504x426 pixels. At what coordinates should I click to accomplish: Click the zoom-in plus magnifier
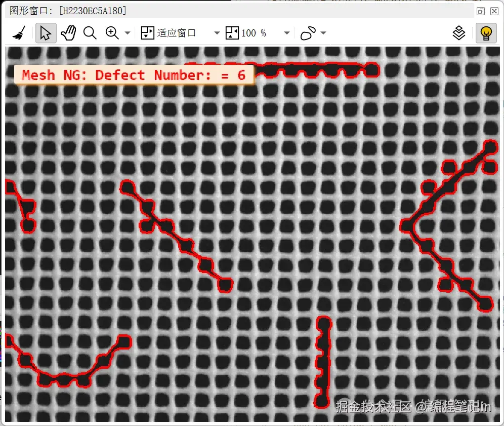click(x=112, y=33)
